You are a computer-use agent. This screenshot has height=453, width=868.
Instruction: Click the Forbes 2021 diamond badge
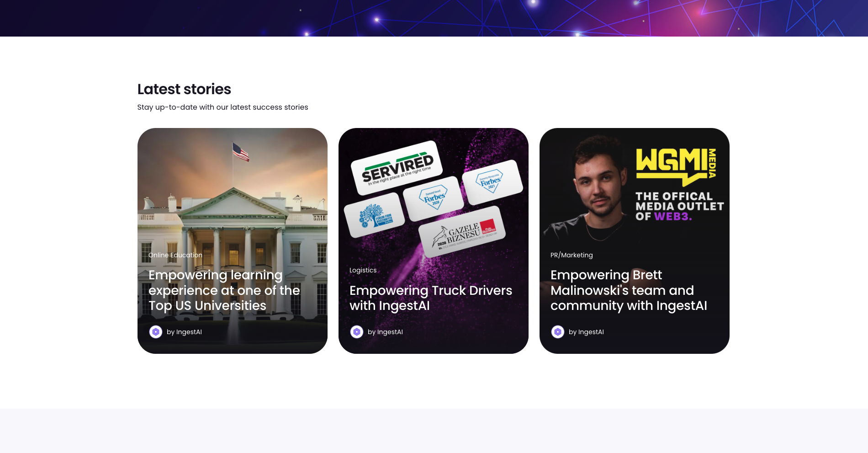coord(492,182)
